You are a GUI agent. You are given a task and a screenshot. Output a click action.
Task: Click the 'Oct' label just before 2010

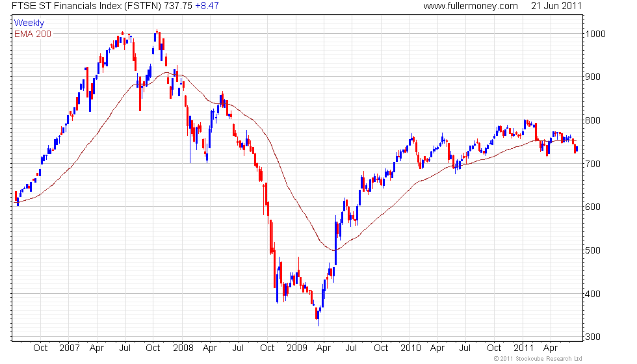tap(381, 348)
